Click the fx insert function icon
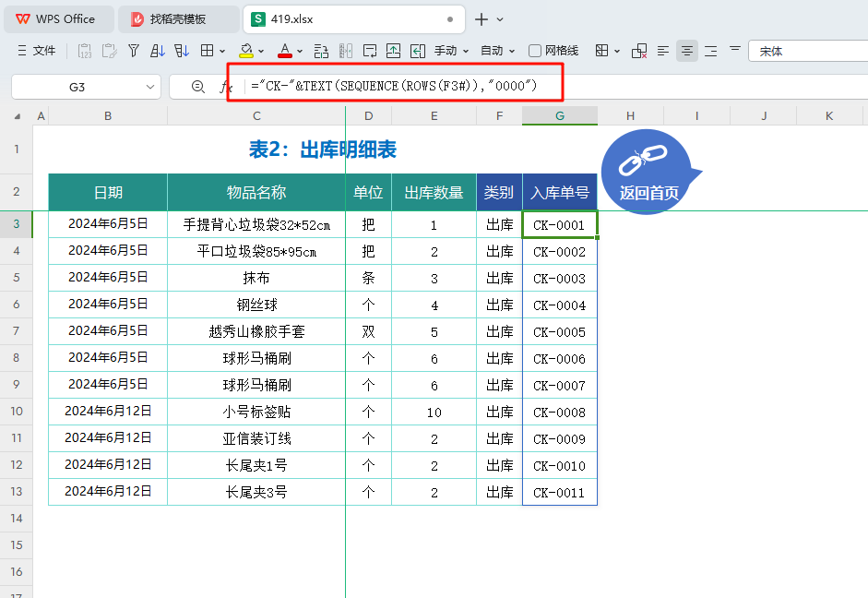868x598 pixels. (225, 87)
